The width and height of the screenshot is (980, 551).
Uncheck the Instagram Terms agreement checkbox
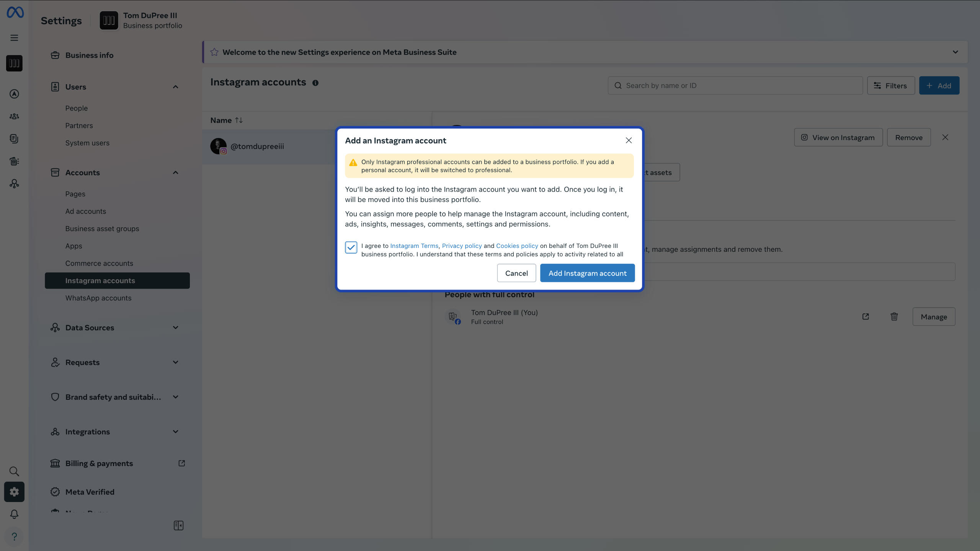click(351, 247)
